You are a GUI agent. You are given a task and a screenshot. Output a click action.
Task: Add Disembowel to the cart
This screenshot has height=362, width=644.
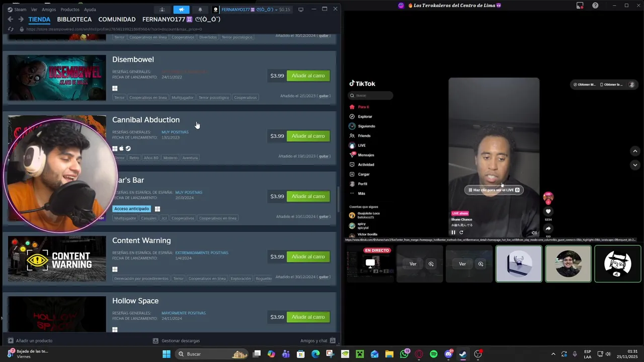pyautogui.click(x=308, y=75)
